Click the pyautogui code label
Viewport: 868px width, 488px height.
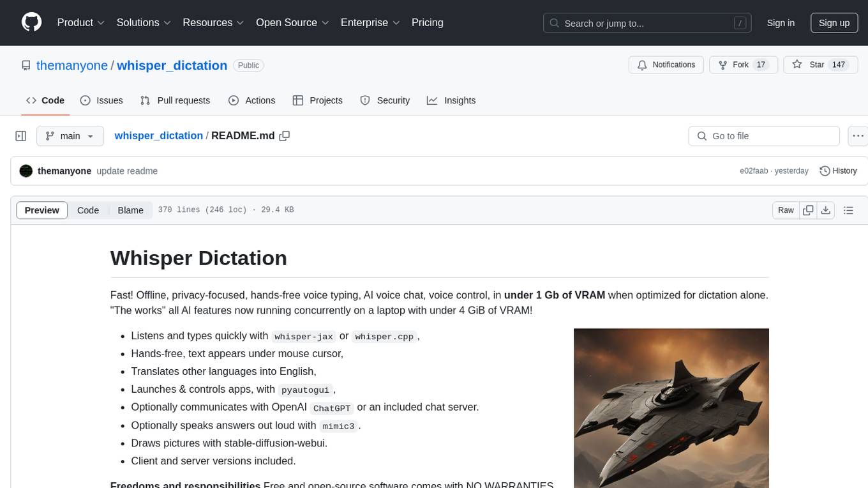click(x=306, y=390)
